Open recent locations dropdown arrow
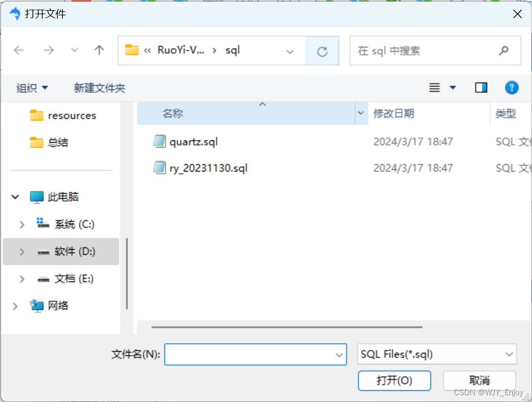Viewport: 532px width, 402px height. coord(74,50)
